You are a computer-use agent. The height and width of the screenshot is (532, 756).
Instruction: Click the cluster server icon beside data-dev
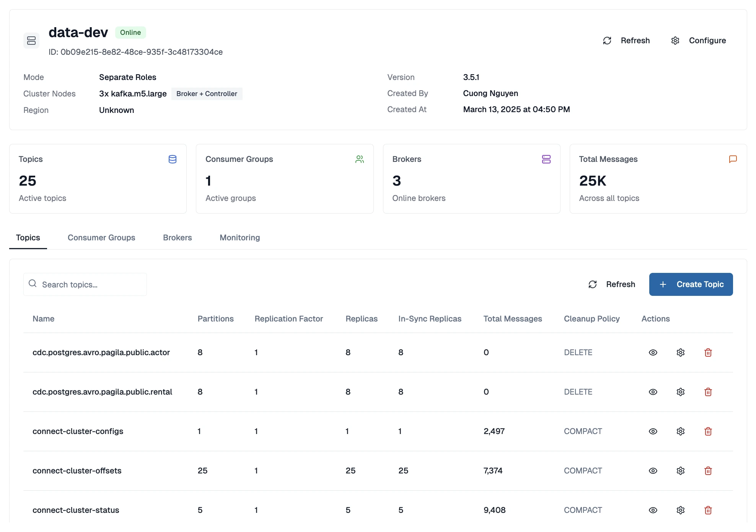(31, 41)
